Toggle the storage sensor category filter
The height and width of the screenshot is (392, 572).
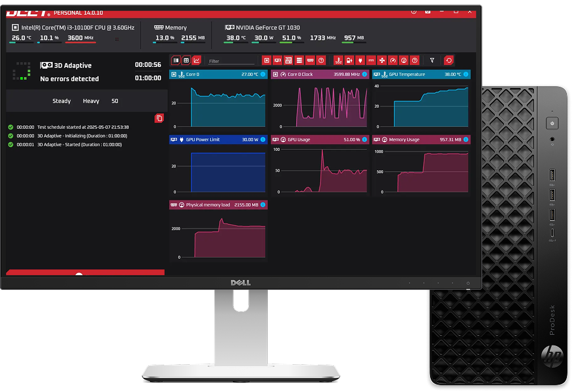(299, 60)
